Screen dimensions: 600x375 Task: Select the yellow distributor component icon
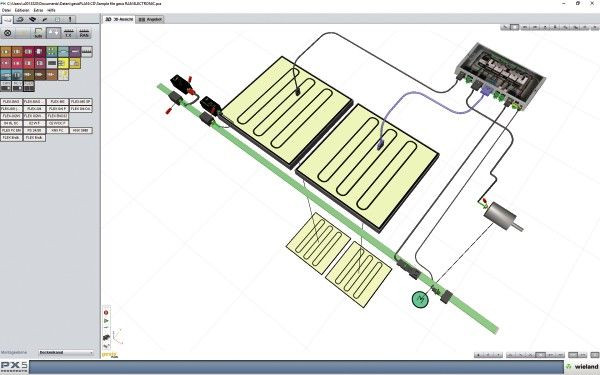pyautogui.click(x=64, y=63)
